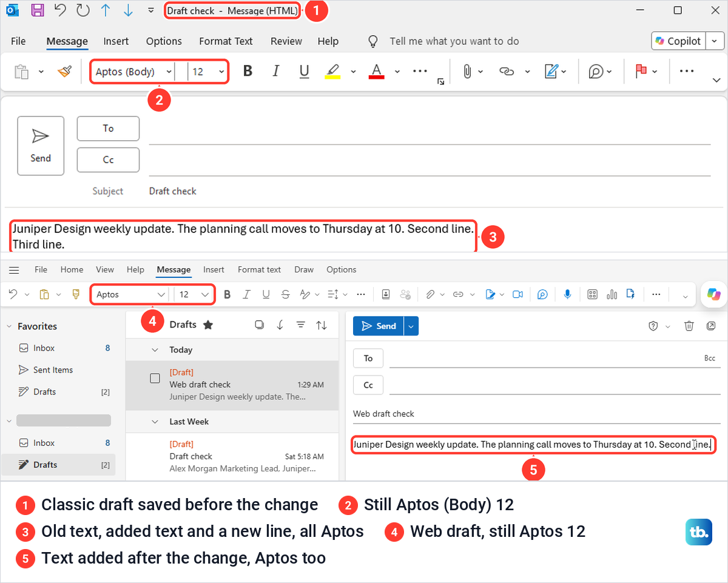Click paperclip attach in new Outlook toolbar
This screenshot has height=583, width=728.
430,294
